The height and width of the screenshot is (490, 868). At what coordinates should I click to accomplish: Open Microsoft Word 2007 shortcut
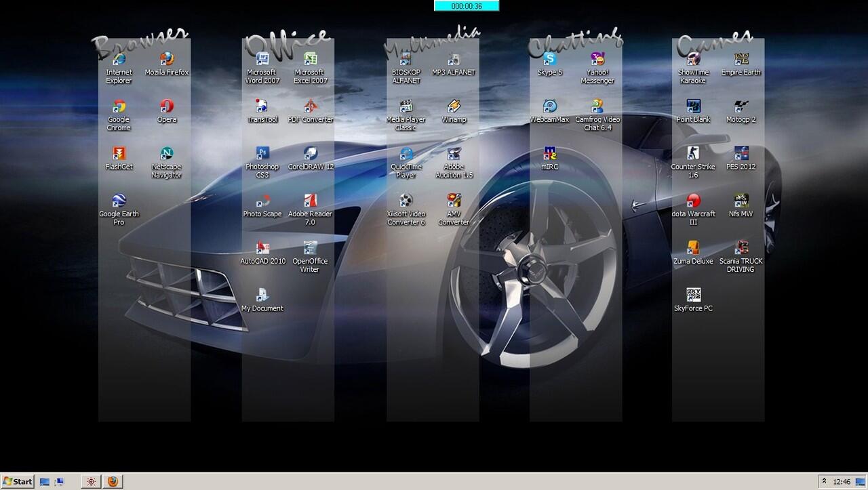tap(263, 60)
